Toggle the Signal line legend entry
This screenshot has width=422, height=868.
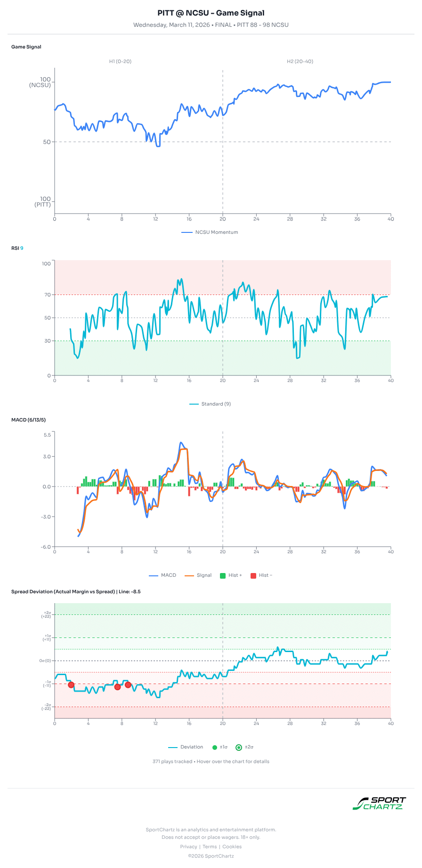tap(198, 575)
